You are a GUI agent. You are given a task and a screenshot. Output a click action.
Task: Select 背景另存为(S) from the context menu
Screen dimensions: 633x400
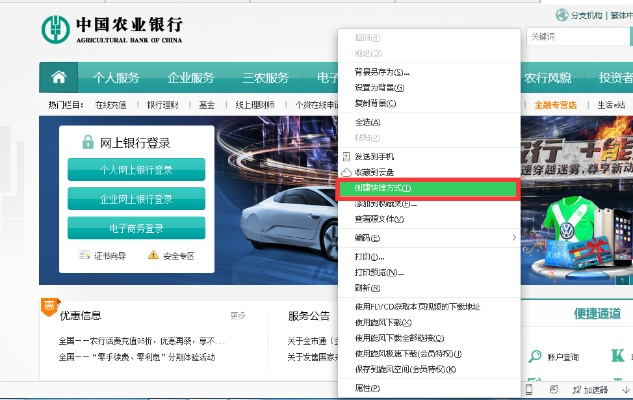pyautogui.click(x=429, y=72)
